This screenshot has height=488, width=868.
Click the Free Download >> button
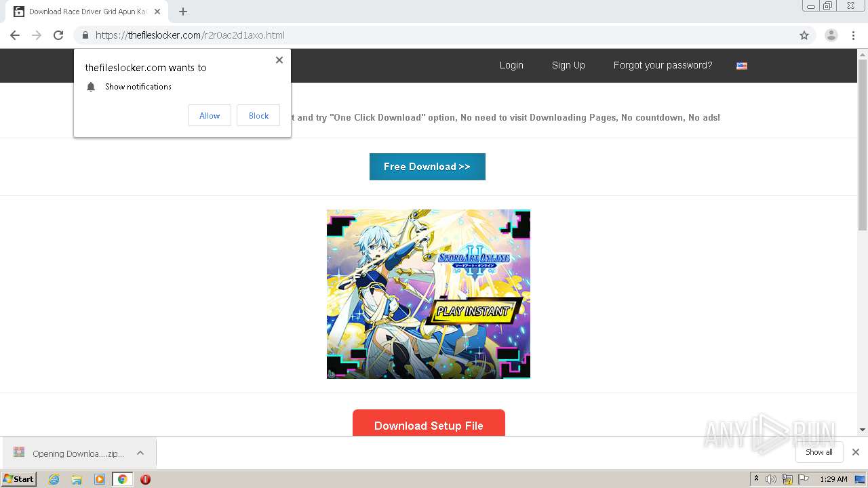coord(427,167)
